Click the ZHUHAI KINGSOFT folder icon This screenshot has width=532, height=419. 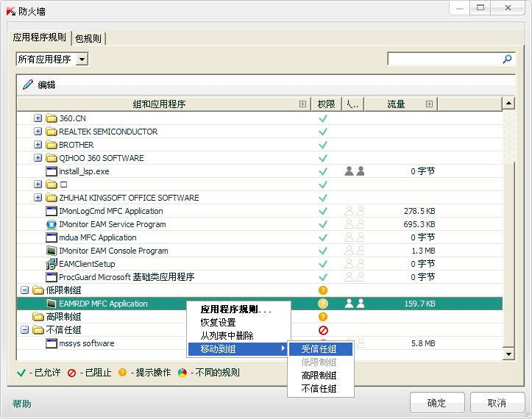[x=52, y=198]
